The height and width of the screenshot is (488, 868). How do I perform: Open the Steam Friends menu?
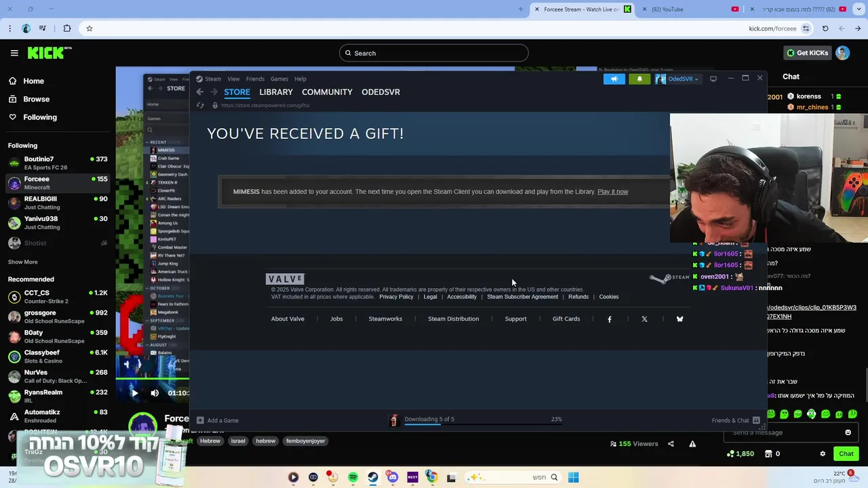pos(255,79)
